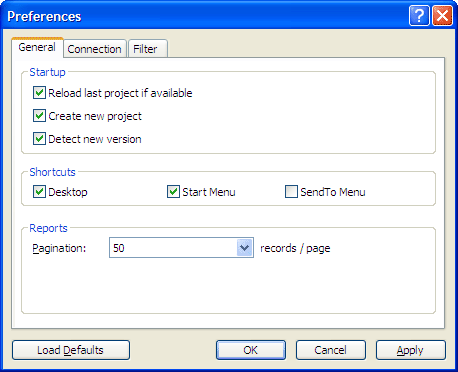Toggle the Create new project checkbox
This screenshot has width=458, height=372.
coord(39,116)
